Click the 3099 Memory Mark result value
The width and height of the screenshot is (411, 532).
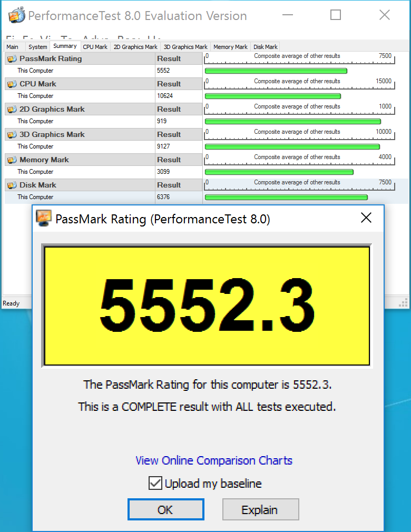click(x=163, y=172)
